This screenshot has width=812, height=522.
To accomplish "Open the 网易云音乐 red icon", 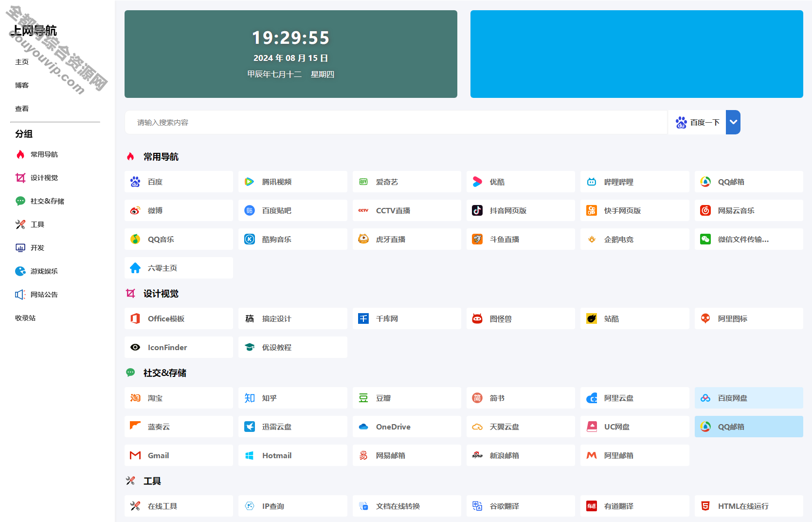I will pyautogui.click(x=705, y=210).
